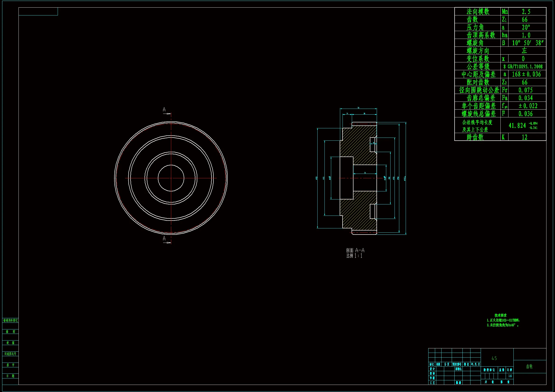Screen dimensions: 555x392
Task: Click the 公法线平均长度 value 41.824
Action: click(517, 126)
